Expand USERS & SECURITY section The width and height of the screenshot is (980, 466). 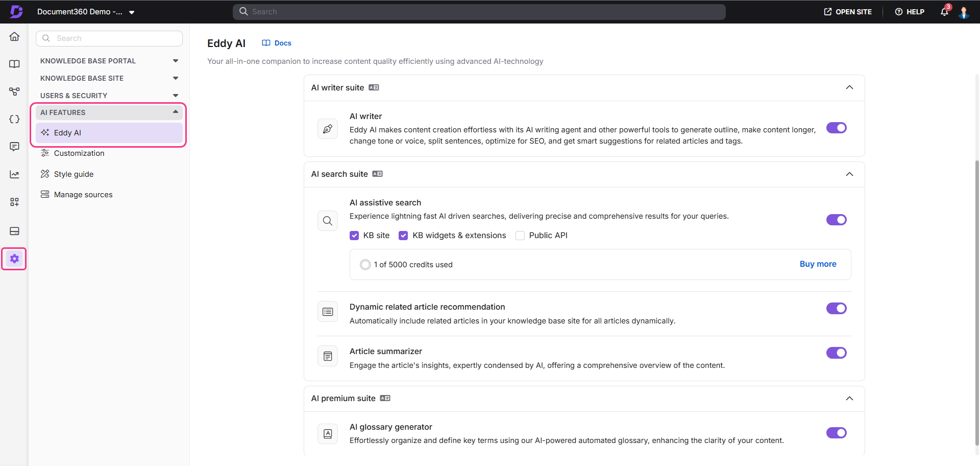(x=109, y=96)
